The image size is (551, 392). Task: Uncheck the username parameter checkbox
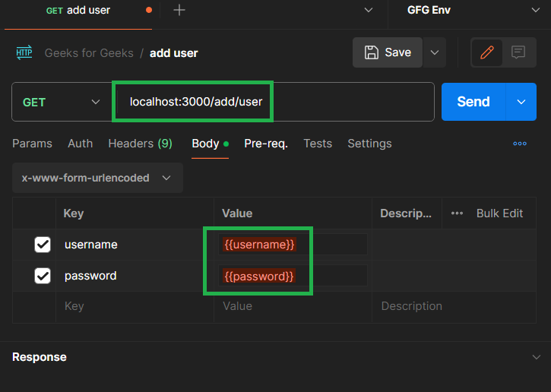pyautogui.click(x=43, y=245)
